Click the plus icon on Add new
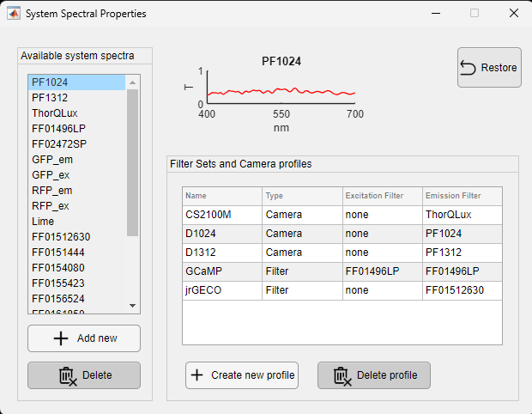 pyautogui.click(x=61, y=338)
